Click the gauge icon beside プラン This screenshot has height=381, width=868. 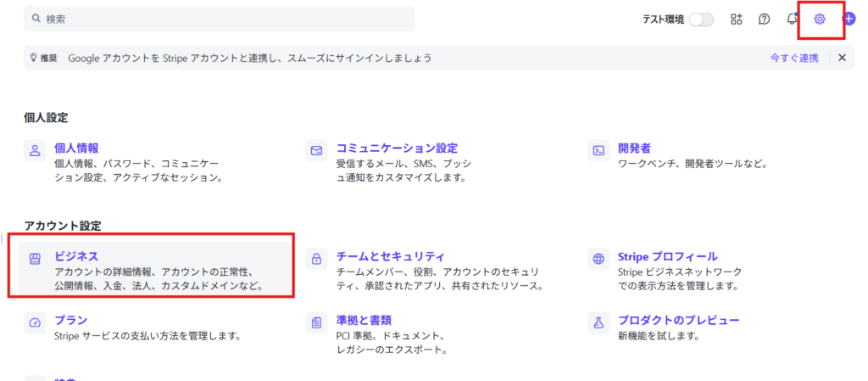(35, 322)
